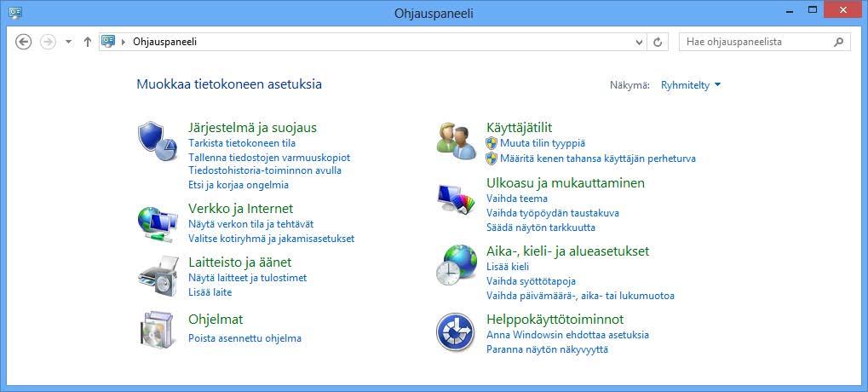Viewport: 868px width, 392px height.
Task: Click the shield icon beside Muuta tilin tyyppiä
Action: (491, 143)
